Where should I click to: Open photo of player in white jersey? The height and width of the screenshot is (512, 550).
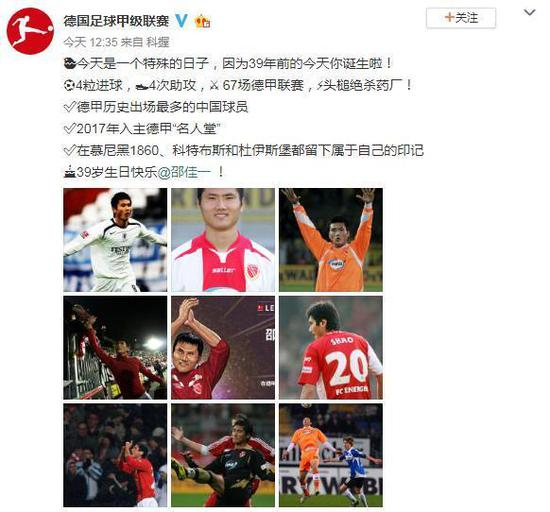115,240
